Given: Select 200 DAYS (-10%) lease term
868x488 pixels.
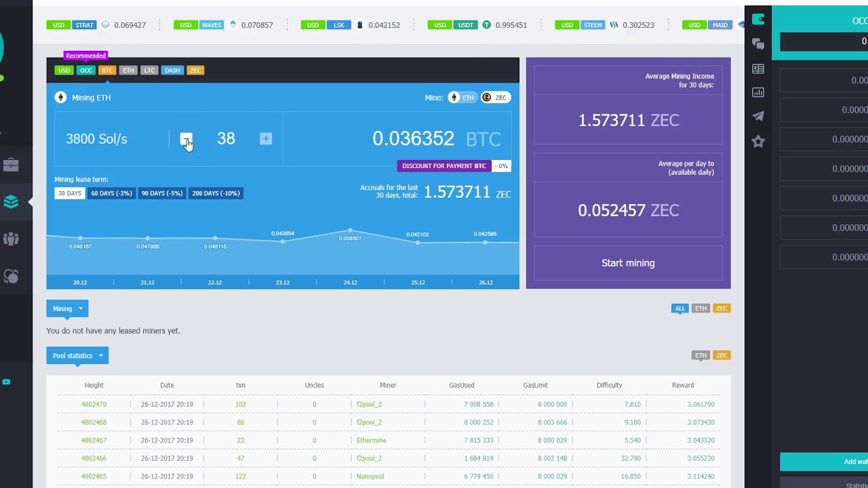Looking at the screenshot, I should point(216,193).
